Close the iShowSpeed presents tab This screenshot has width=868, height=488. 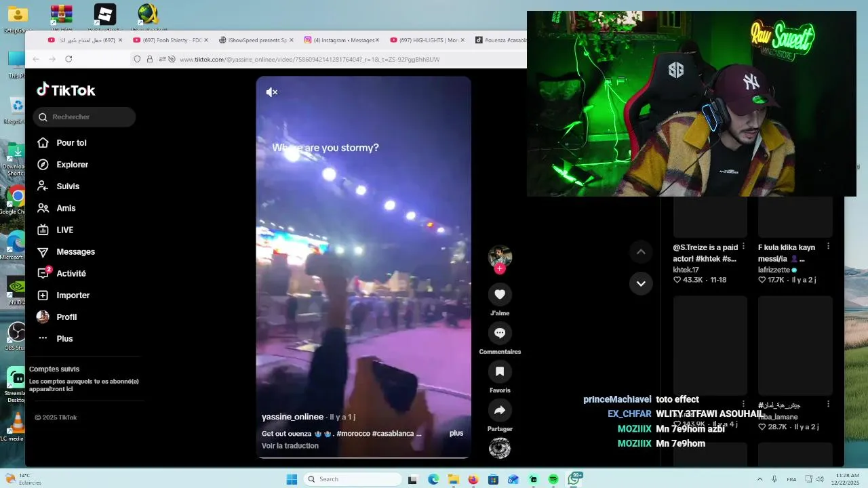click(x=292, y=40)
